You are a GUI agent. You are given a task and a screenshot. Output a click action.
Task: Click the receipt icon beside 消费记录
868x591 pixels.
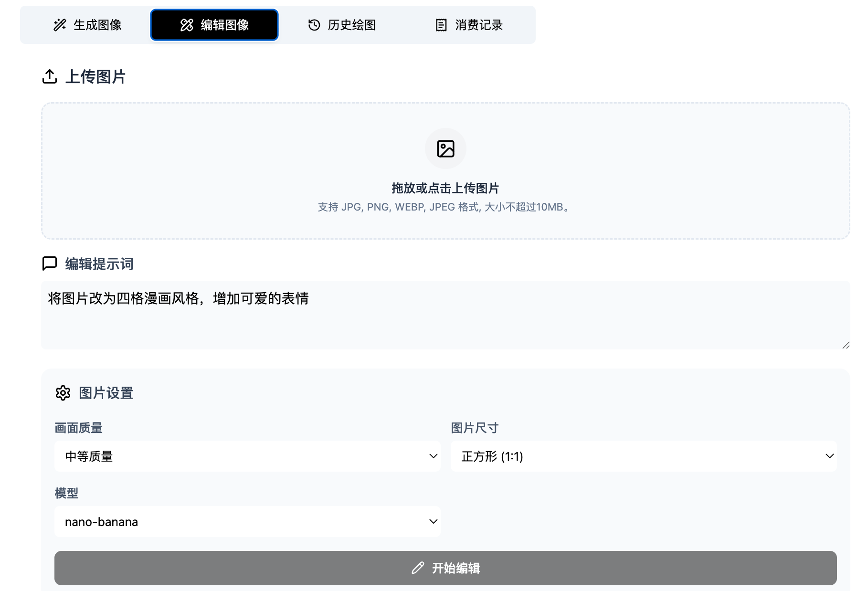(x=441, y=25)
